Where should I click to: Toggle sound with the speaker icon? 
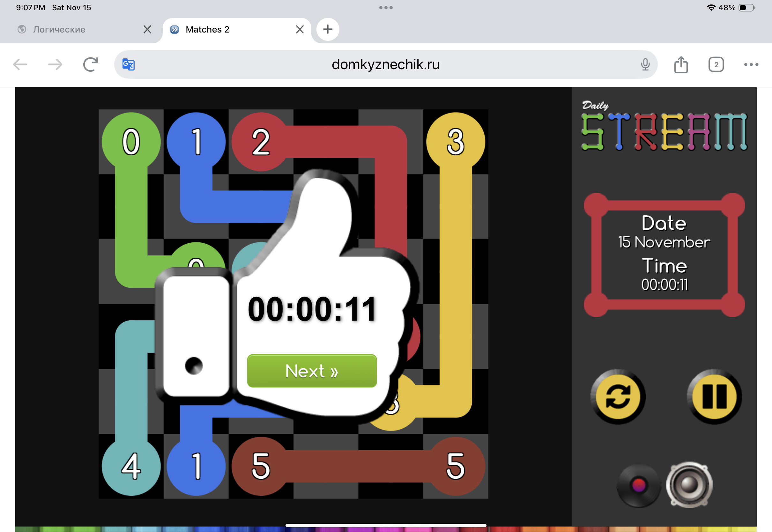click(689, 485)
